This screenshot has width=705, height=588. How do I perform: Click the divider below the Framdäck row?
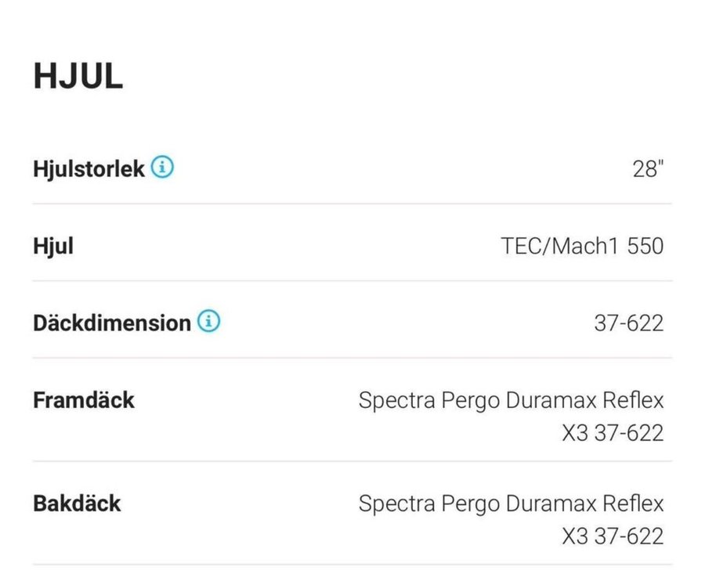click(x=352, y=461)
